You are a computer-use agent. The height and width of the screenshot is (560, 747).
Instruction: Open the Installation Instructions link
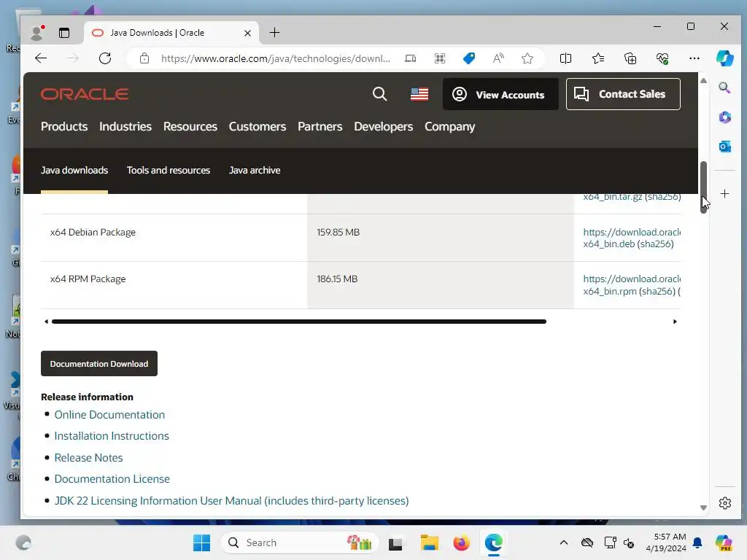pos(112,436)
